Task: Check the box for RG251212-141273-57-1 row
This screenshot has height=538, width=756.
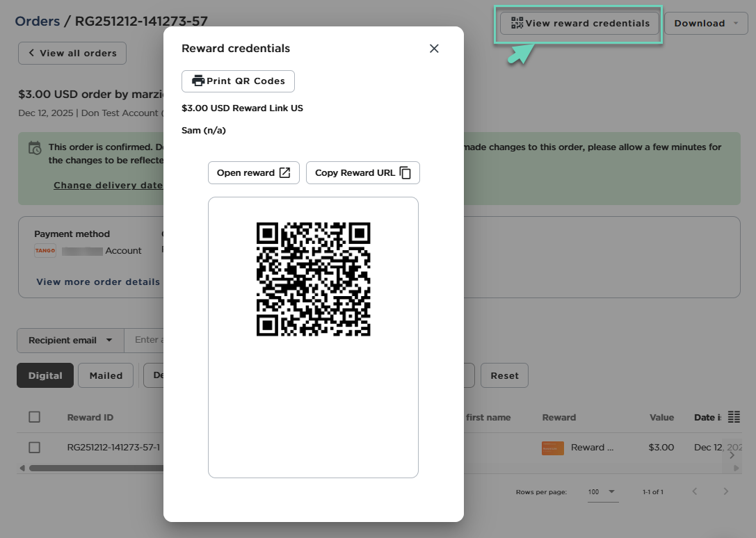Action: tap(35, 448)
